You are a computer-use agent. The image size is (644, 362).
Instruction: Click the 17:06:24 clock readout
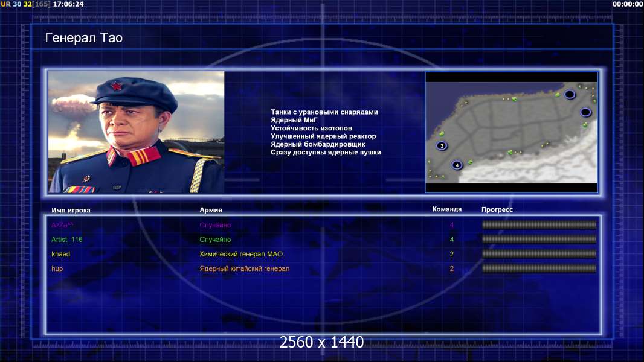(68, 4)
